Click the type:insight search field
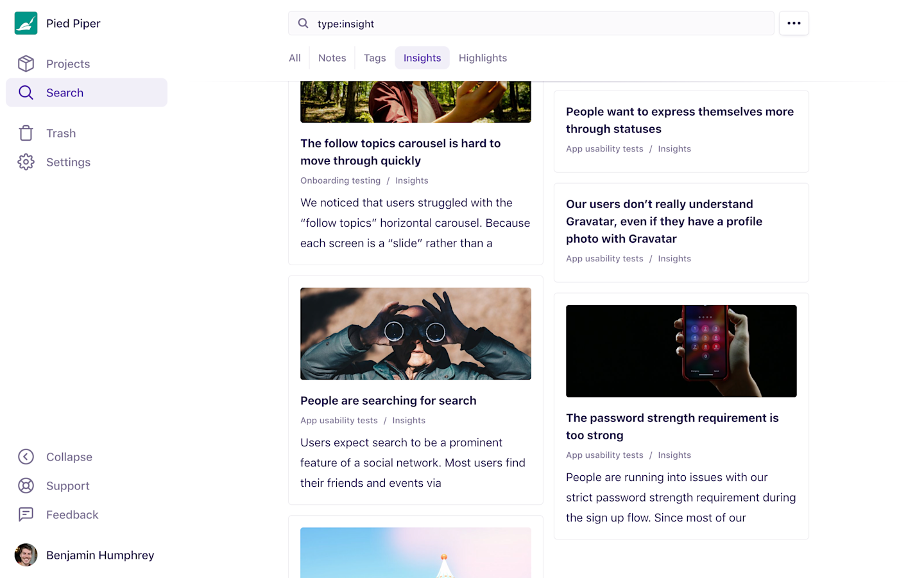Viewport: 924px width, 578px height. 531,23
